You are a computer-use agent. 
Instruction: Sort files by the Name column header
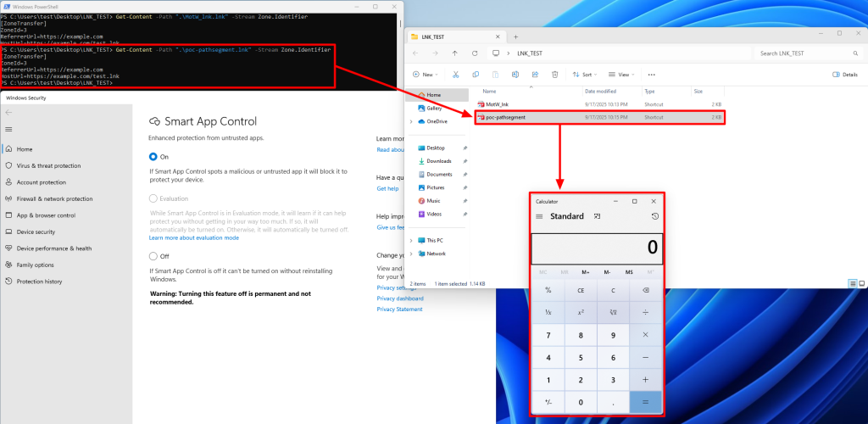(489, 91)
